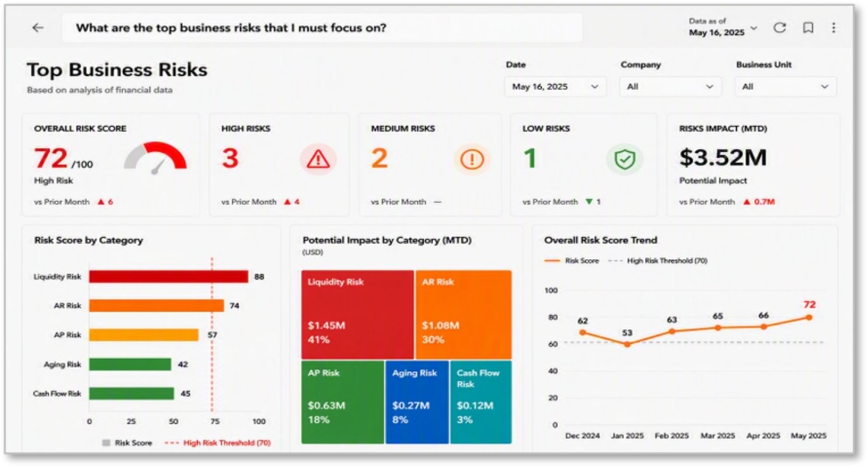Viewport: 868px width, 467px height.
Task: Click the Overall Risk Score gauge
Action: click(x=155, y=159)
